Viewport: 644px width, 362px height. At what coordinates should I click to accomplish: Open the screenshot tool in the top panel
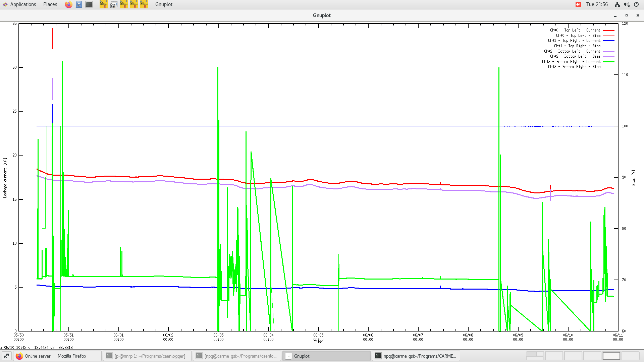click(113, 4)
